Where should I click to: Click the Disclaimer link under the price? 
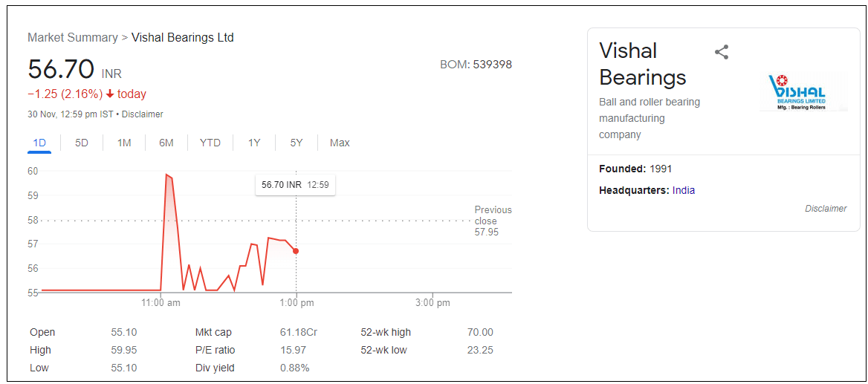[143, 114]
